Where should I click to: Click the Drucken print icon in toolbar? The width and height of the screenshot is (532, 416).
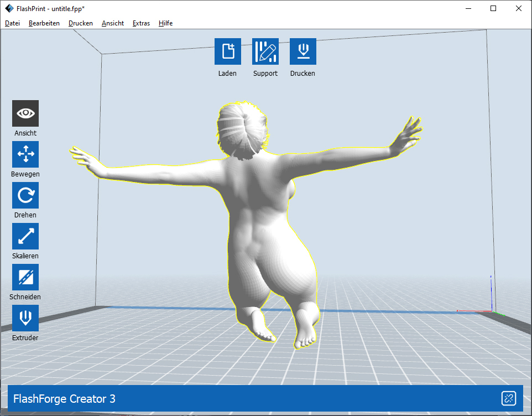(x=302, y=51)
